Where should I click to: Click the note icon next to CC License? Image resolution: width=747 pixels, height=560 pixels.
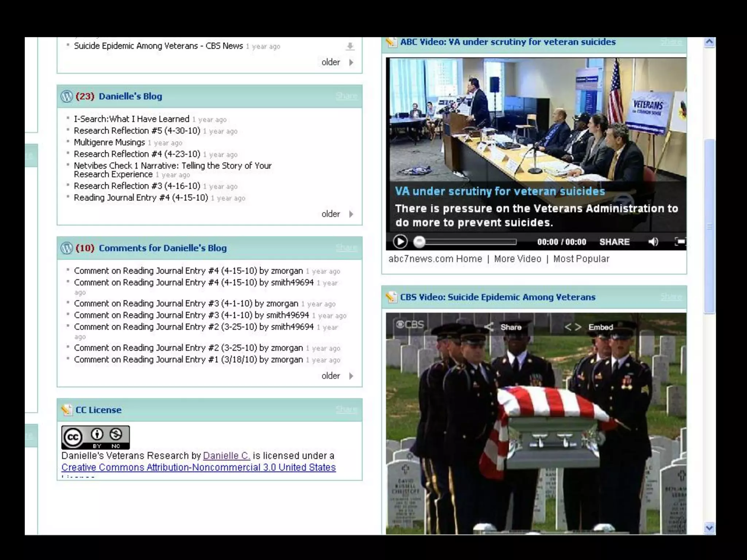click(x=66, y=410)
